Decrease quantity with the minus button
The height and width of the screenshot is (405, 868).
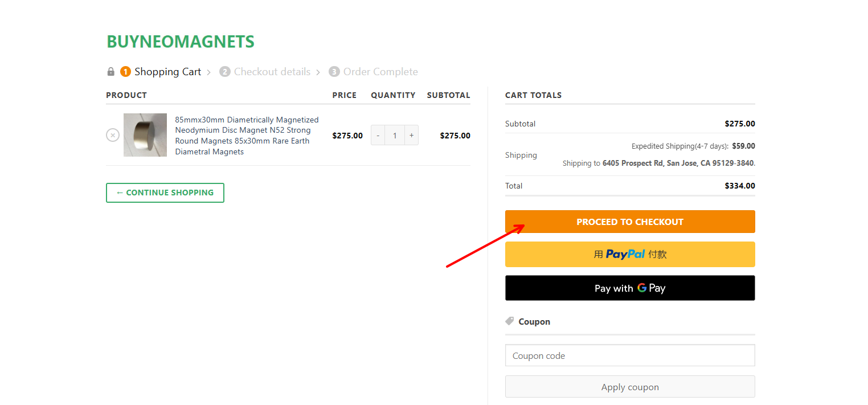point(378,136)
